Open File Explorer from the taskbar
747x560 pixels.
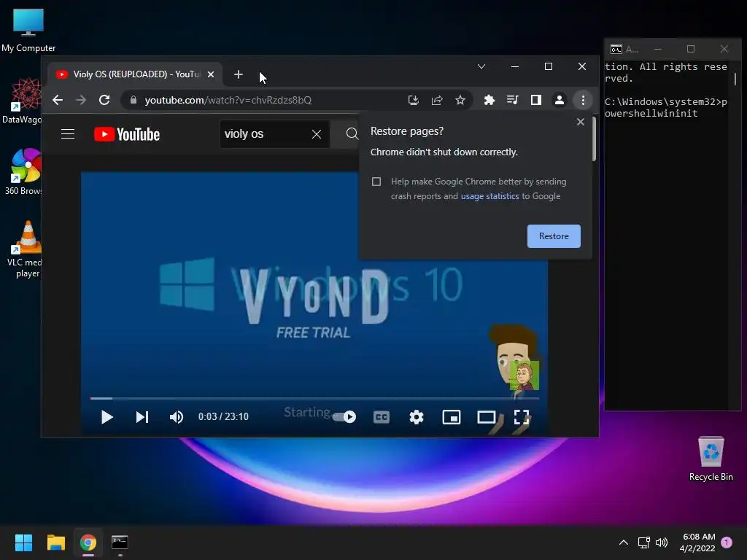pyautogui.click(x=55, y=542)
